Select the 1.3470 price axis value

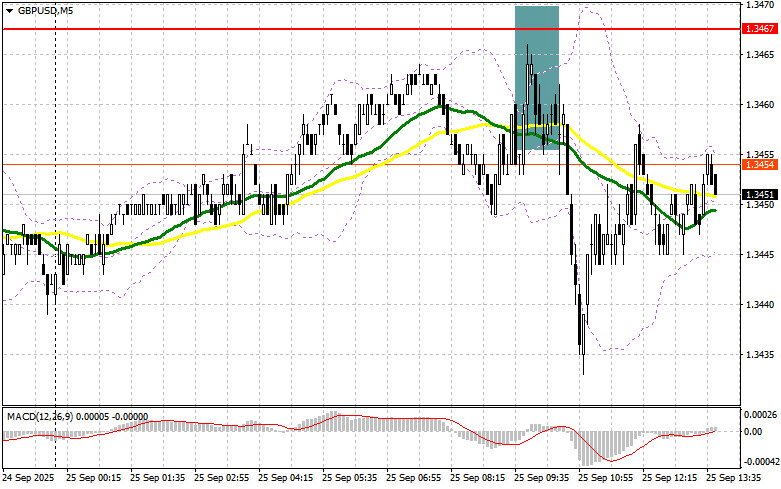click(x=759, y=5)
